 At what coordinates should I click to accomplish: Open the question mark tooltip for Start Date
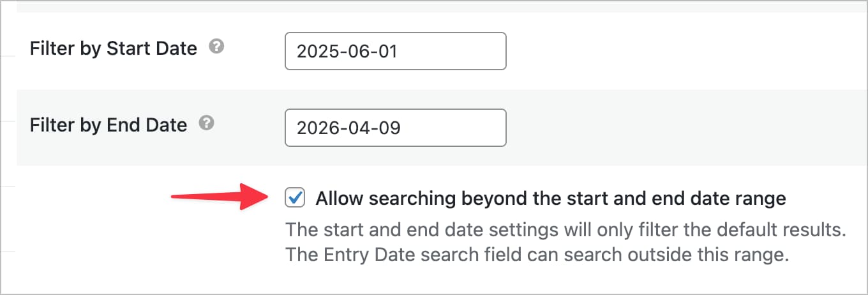[217, 47]
